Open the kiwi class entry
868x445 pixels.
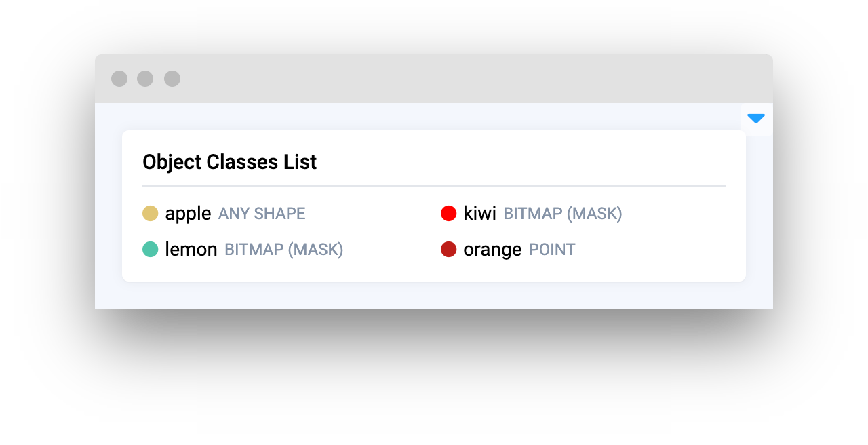pyautogui.click(x=479, y=214)
